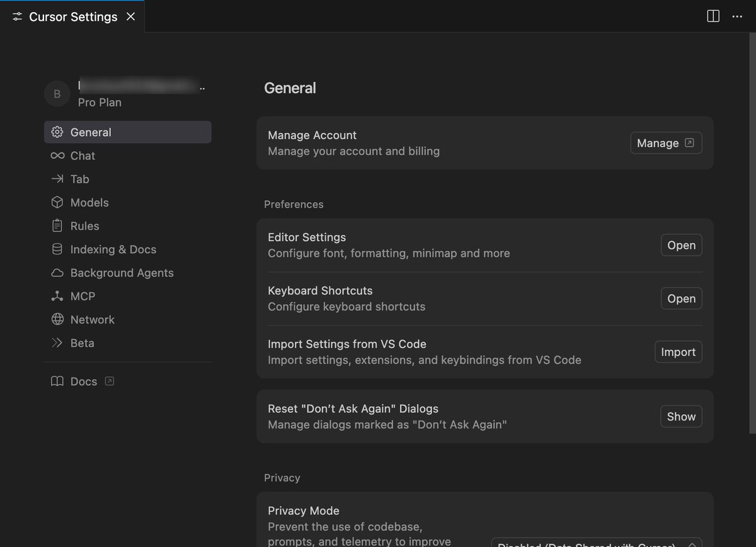This screenshot has width=756, height=547.
Task: Click the Indexing & Docs database icon
Action: tap(57, 249)
